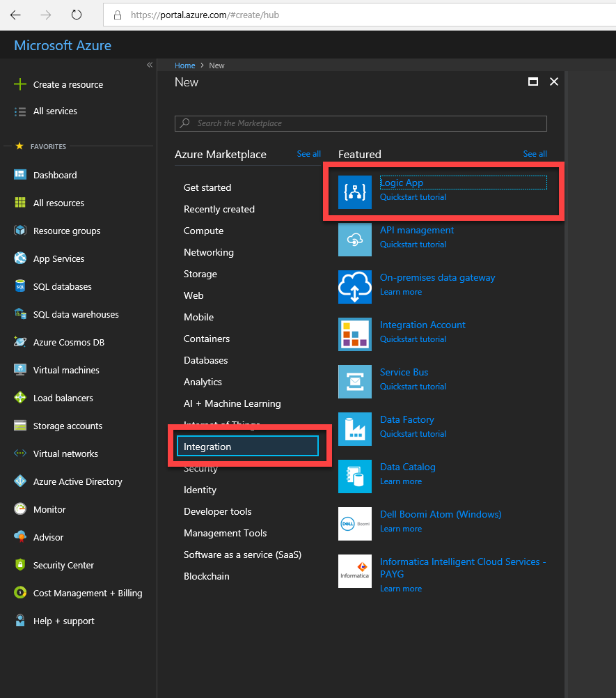This screenshot has width=616, height=698.
Task: Click See all next to Featured
Action: (535, 154)
